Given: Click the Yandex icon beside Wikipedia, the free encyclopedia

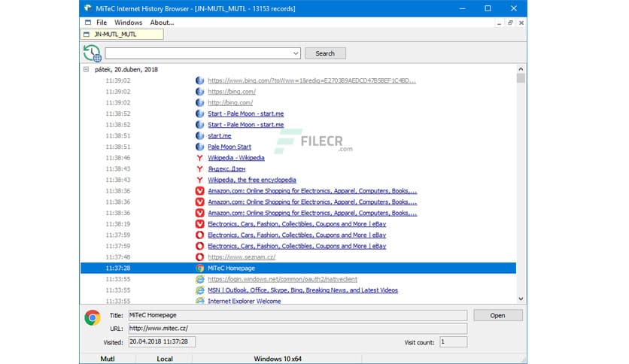Looking at the screenshot, I should coord(199,180).
